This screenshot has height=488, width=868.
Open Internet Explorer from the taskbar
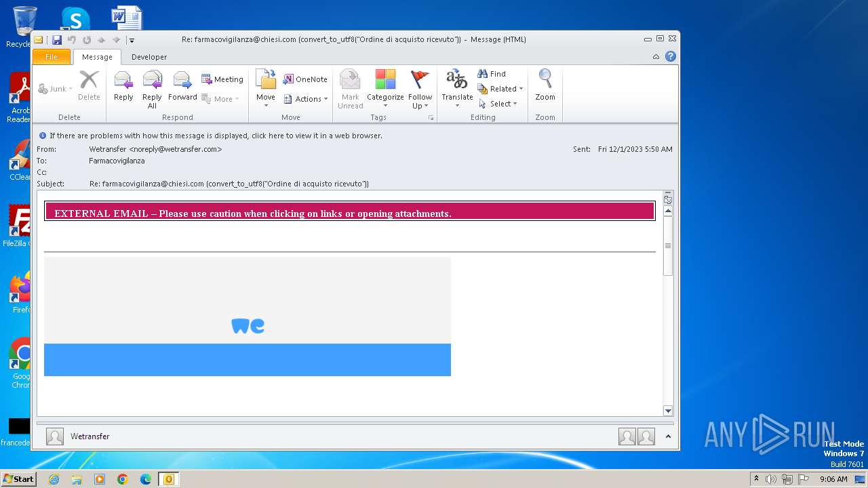pos(54,479)
